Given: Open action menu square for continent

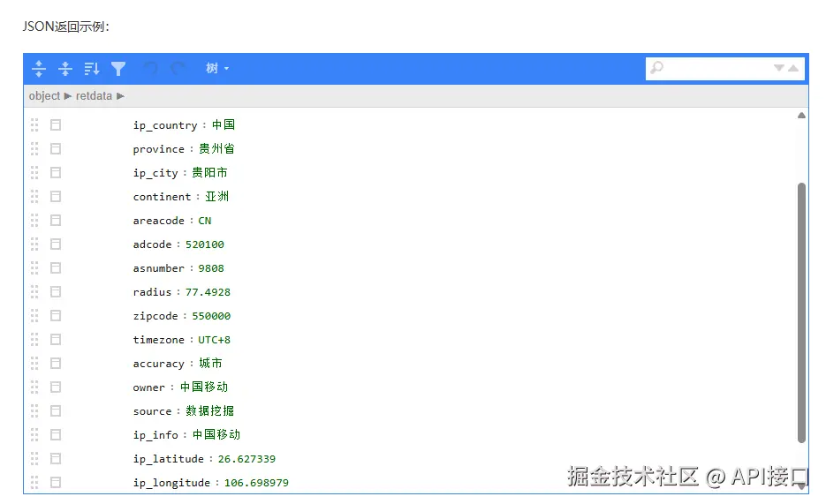Looking at the screenshot, I should pos(56,197).
